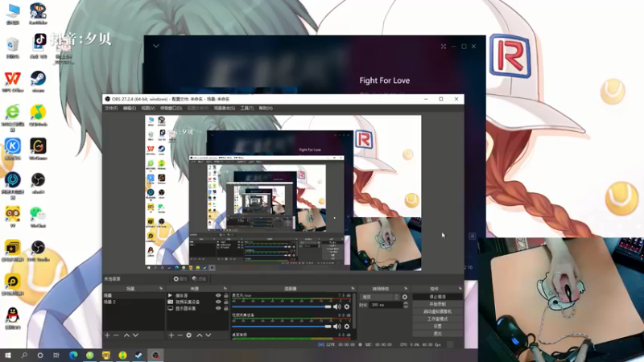Open source properties via the Sources gear icon
Image resolution: width=644 pixels, height=362 pixels.
[x=189, y=335]
